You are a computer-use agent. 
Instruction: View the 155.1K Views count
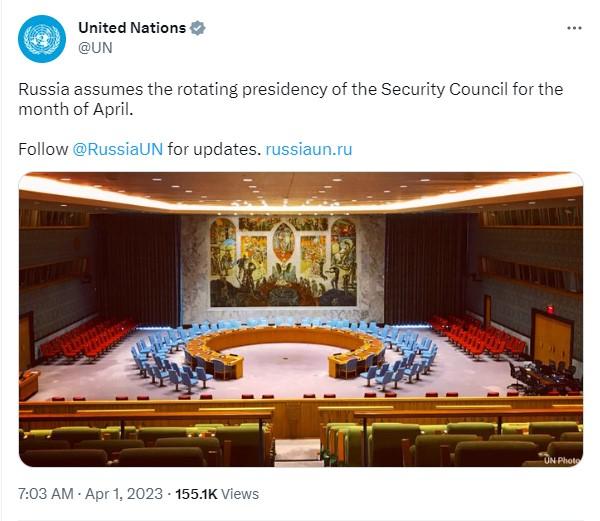coord(217,494)
